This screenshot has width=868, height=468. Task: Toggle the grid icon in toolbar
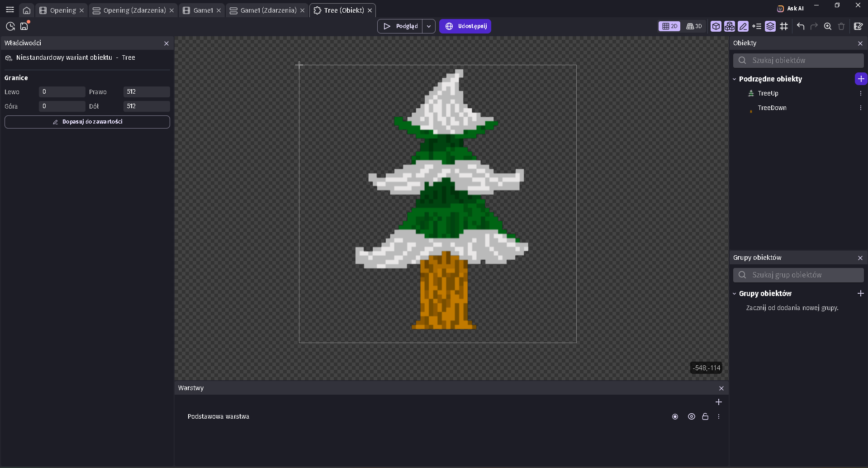pyautogui.click(x=784, y=26)
